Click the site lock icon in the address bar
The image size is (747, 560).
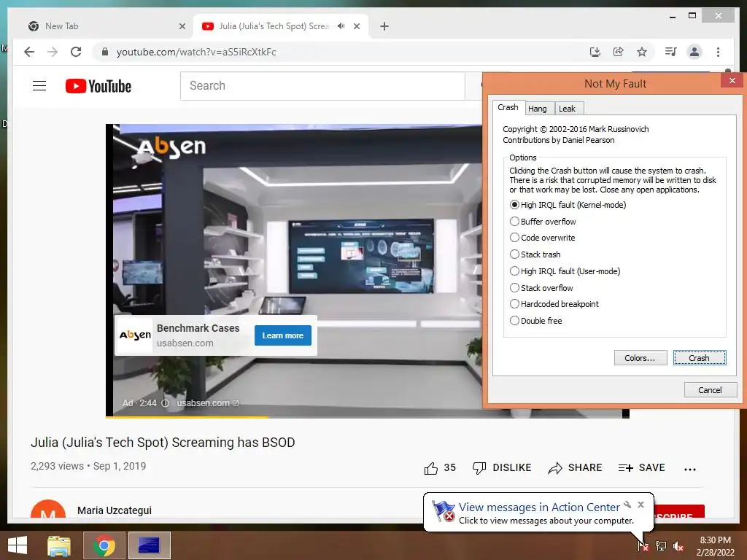click(105, 52)
